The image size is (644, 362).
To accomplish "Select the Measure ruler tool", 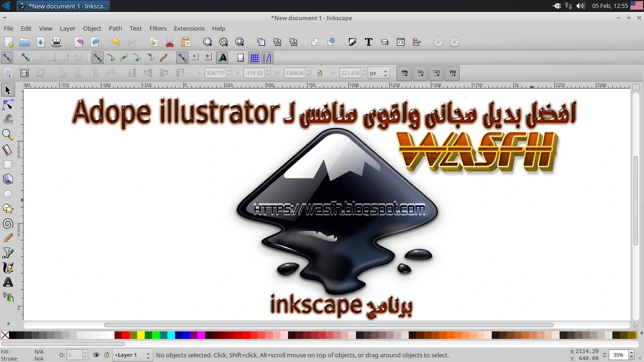I will (x=8, y=149).
